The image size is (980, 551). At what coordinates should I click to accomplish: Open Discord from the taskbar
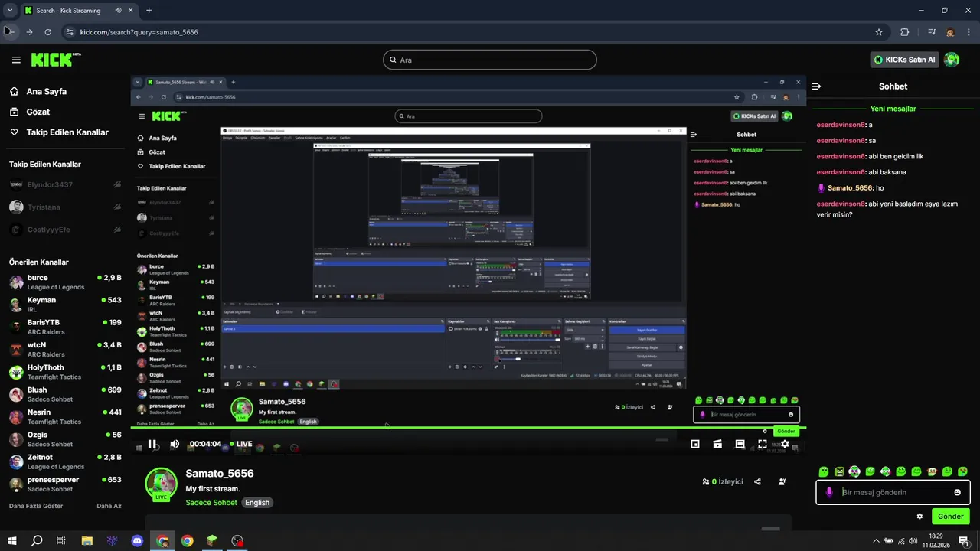pyautogui.click(x=138, y=541)
